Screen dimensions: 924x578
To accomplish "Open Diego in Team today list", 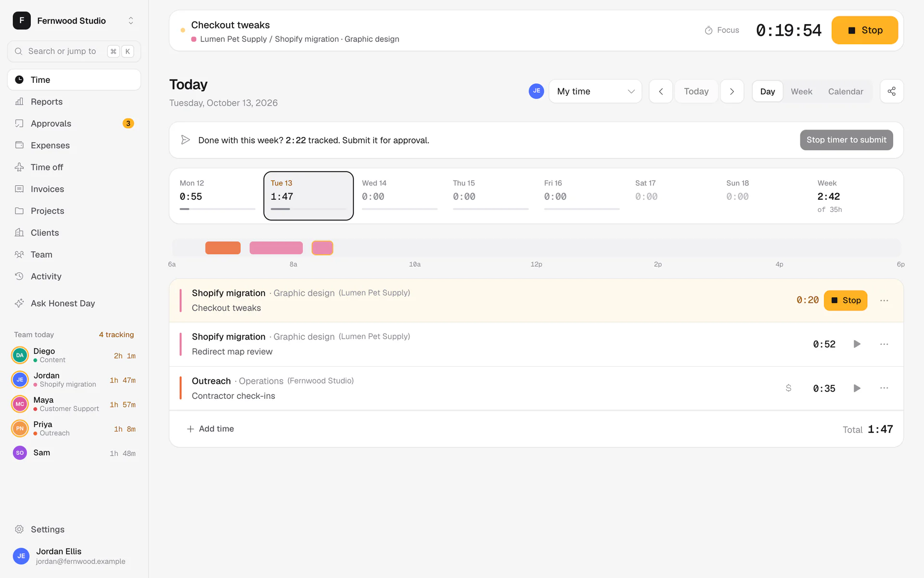I will click(x=74, y=355).
